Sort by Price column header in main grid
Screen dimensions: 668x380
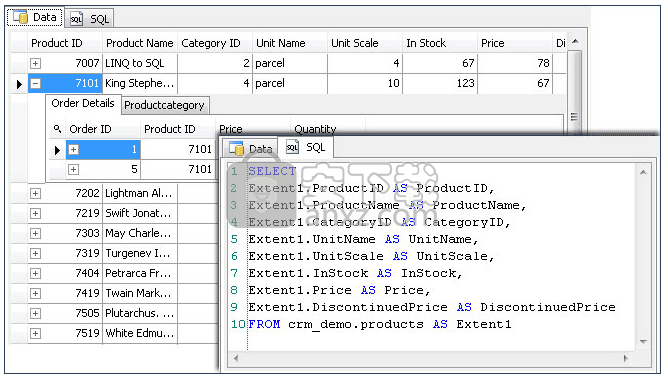pos(515,43)
